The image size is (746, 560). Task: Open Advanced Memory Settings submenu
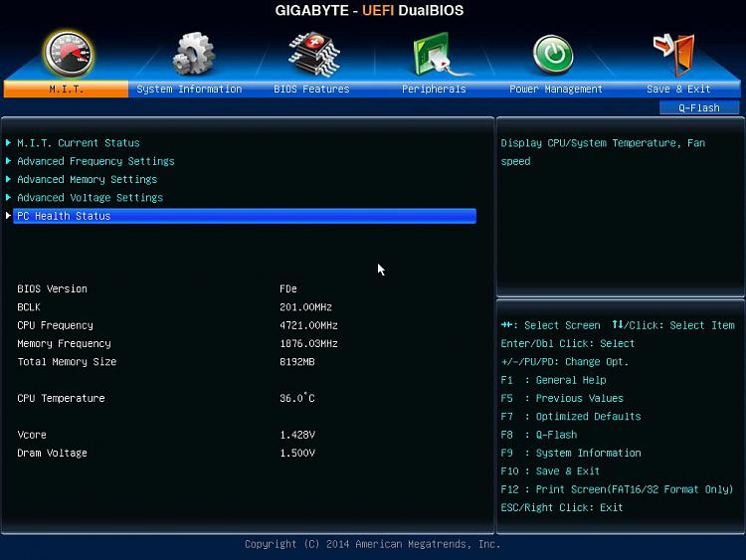pos(88,179)
